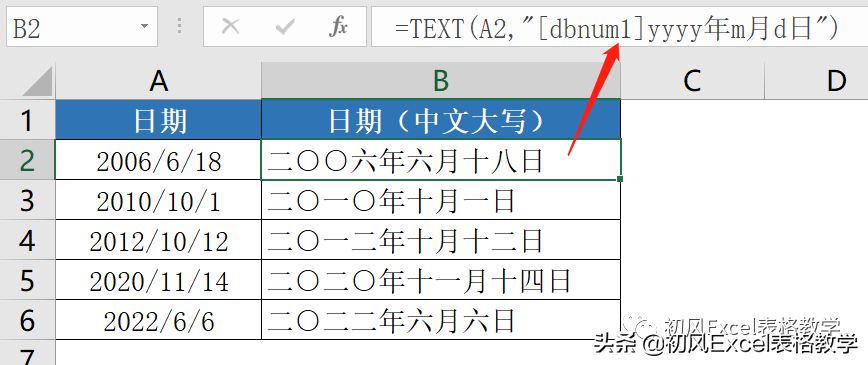This screenshot has width=868, height=365.
Task: Select cell with 2022/6/6
Action: (158, 320)
